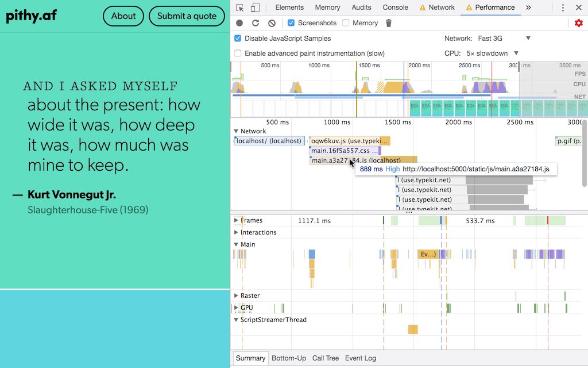Click the 533.7 ms frame
This screenshot has width=588, height=368.
[x=480, y=221]
